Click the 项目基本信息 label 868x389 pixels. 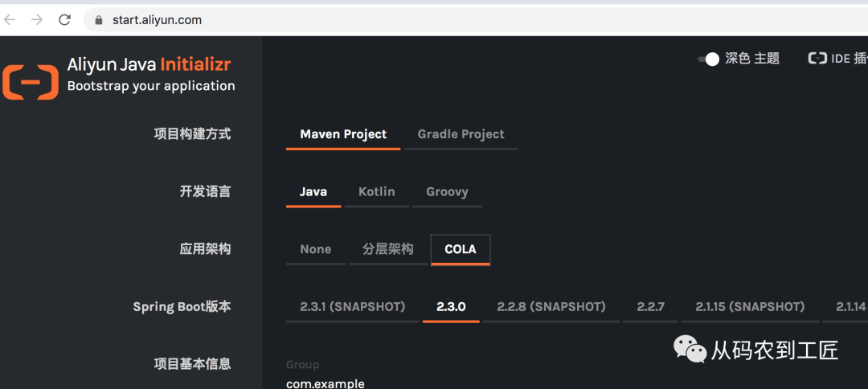click(x=192, y=364)
